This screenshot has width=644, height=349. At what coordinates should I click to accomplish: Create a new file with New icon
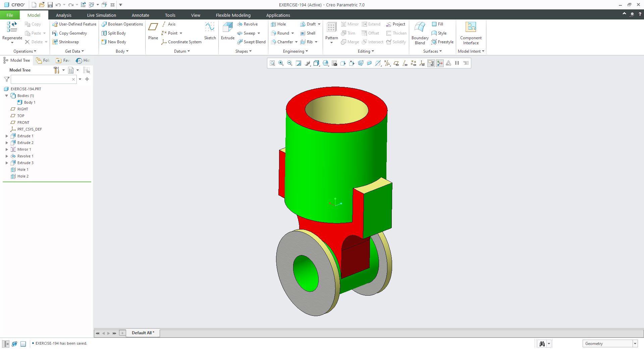tap(34, 5)
